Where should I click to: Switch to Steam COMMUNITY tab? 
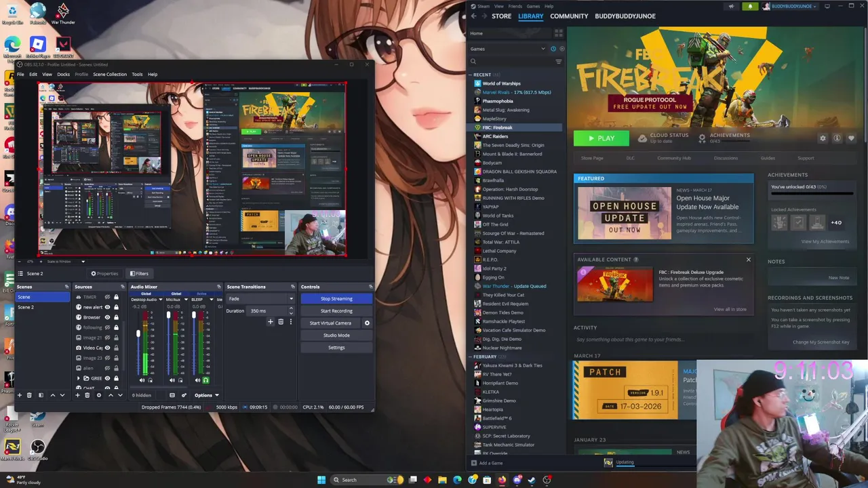(569, 16)
